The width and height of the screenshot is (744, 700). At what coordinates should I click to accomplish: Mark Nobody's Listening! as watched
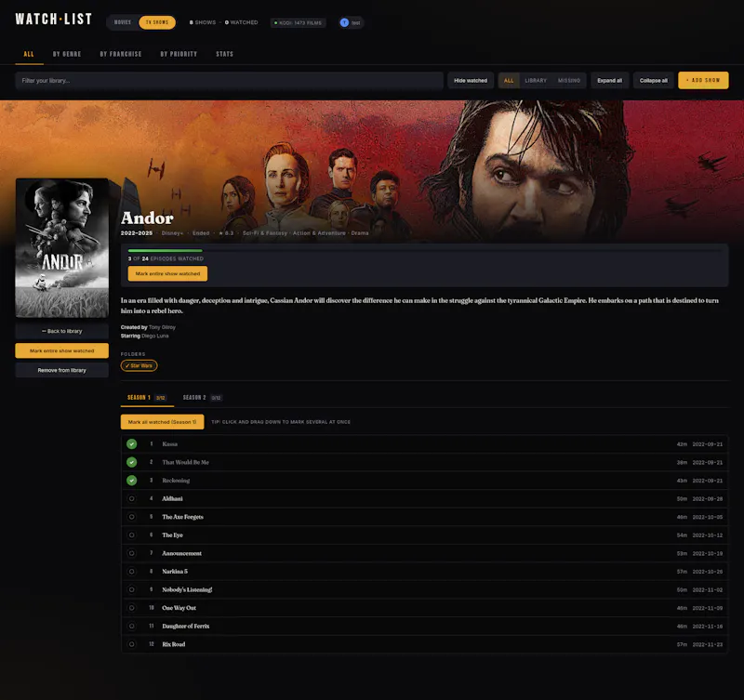coord(132,589)
